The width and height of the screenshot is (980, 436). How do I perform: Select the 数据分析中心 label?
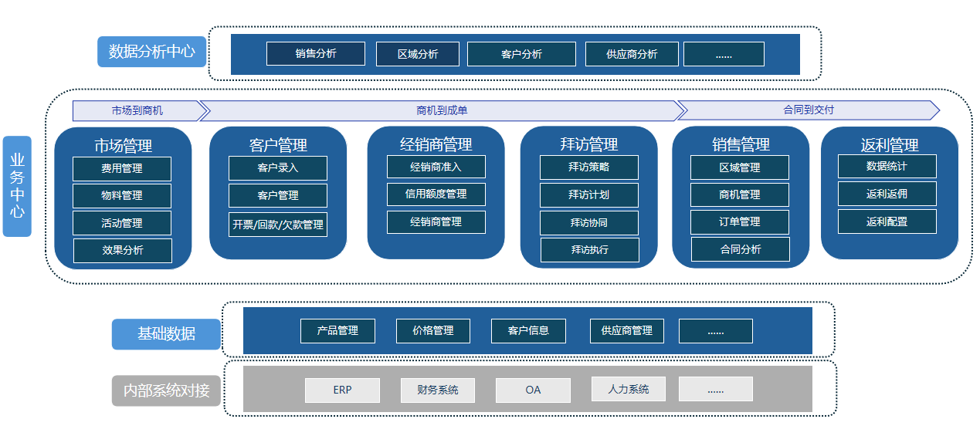152,52
